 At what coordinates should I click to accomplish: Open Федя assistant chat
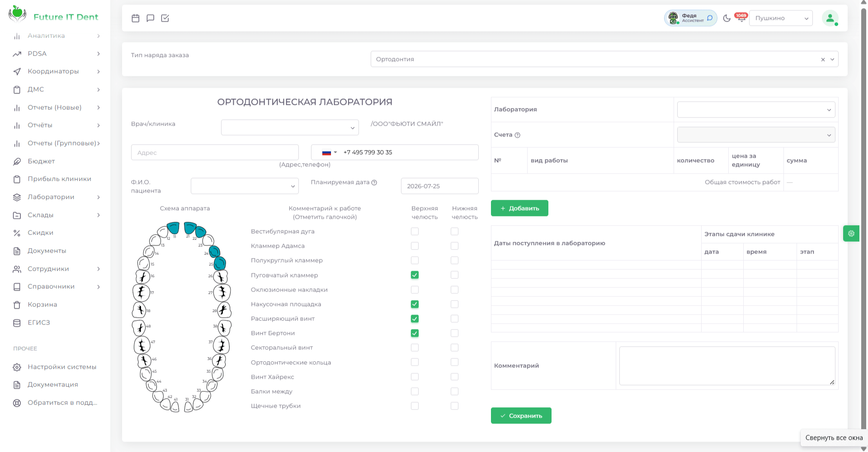tap(690, 18)
